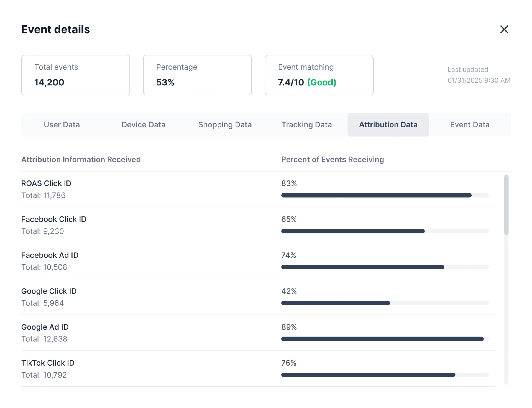The width and height of the screenshot is (532, 408).
Task: Click the 42% percentage value
Action: click(289, 291)
